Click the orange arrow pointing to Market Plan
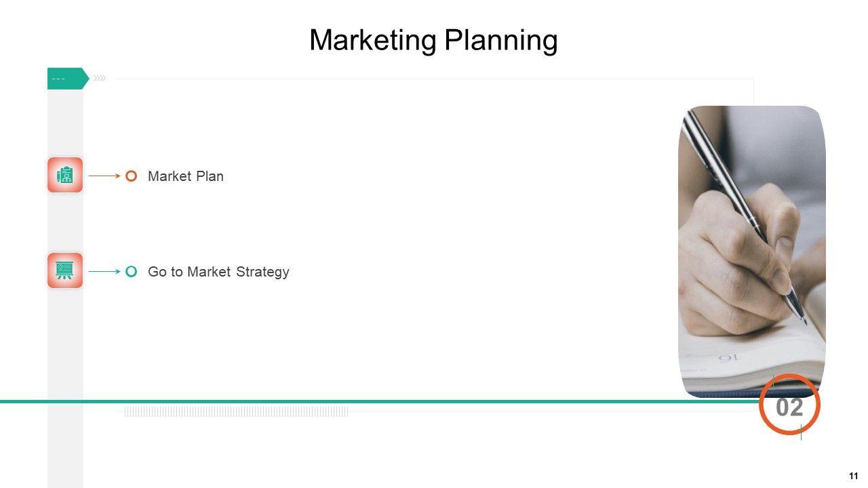 click(x=104, y=176)
